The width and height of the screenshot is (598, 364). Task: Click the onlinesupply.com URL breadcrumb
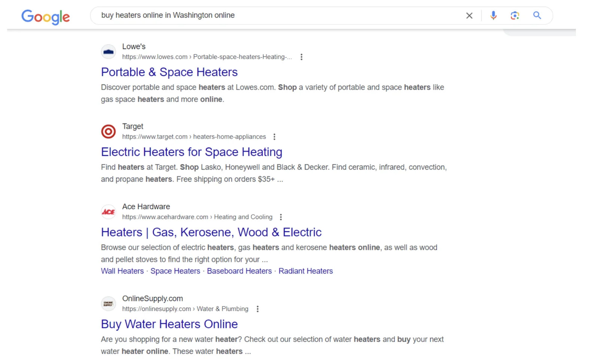pos(185,309)
